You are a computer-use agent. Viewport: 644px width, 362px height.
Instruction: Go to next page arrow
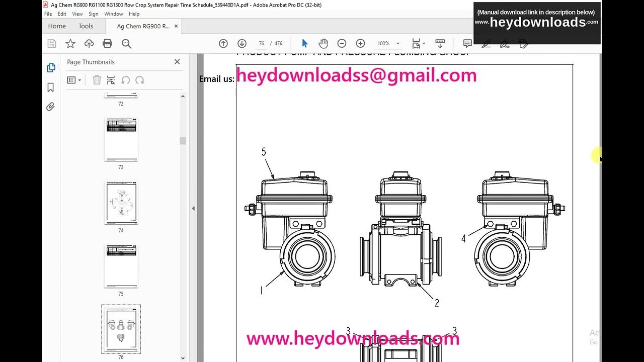coord(242,44)
